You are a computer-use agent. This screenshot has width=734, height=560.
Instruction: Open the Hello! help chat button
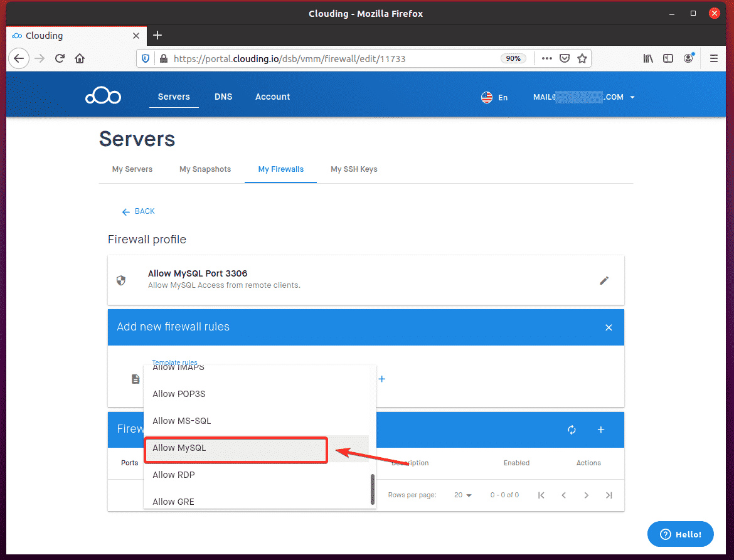tap(680, 534)
